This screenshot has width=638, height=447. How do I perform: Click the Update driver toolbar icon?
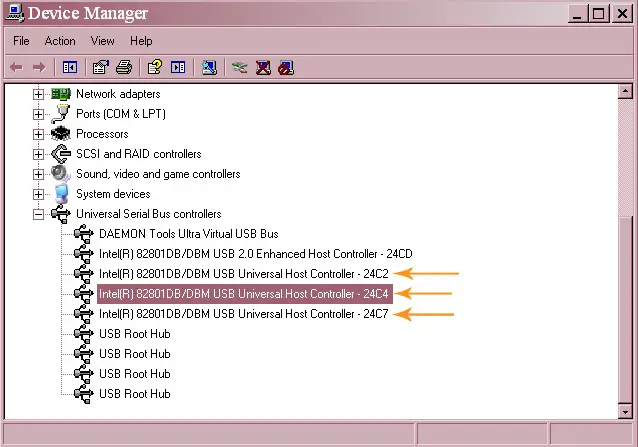(239, 67)
